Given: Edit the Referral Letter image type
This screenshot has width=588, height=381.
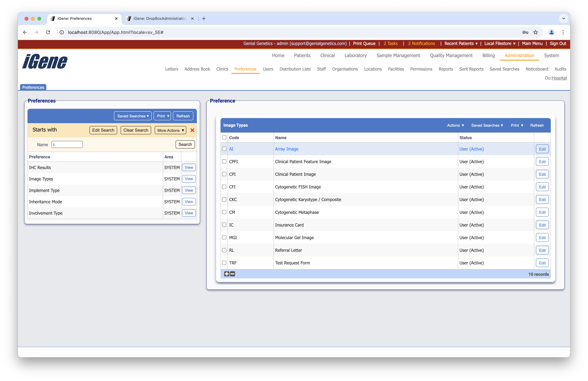Looking at the screenshot, I should [x=542, y=250].
